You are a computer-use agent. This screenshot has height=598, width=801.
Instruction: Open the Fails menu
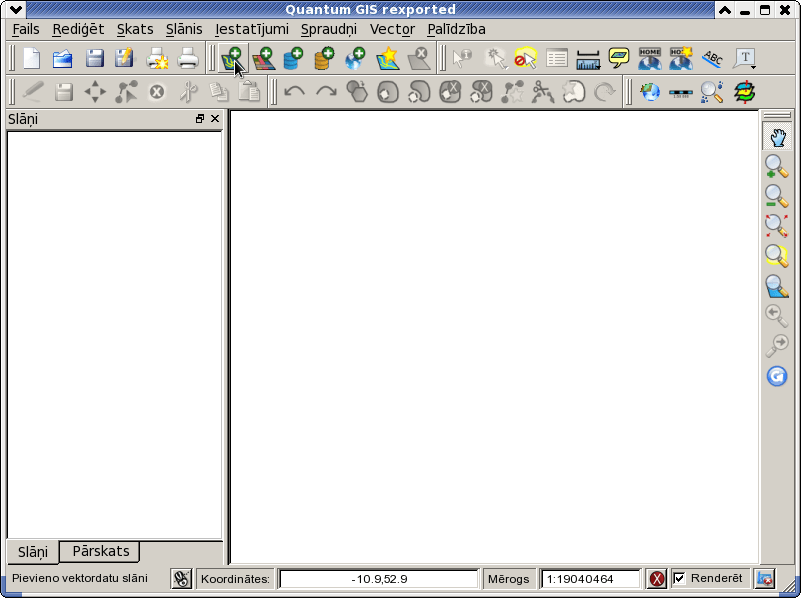pos(26,30)
